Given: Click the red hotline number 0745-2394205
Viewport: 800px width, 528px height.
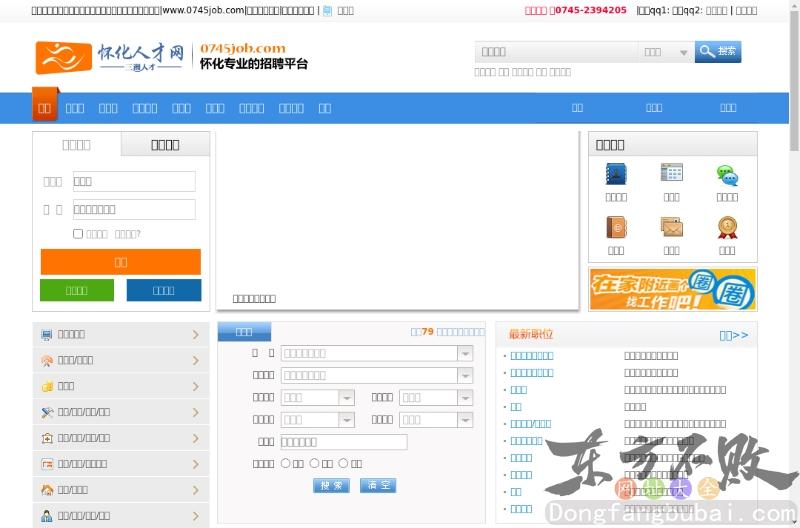Looking at the screenshot, I should click(x=590, y=10).
